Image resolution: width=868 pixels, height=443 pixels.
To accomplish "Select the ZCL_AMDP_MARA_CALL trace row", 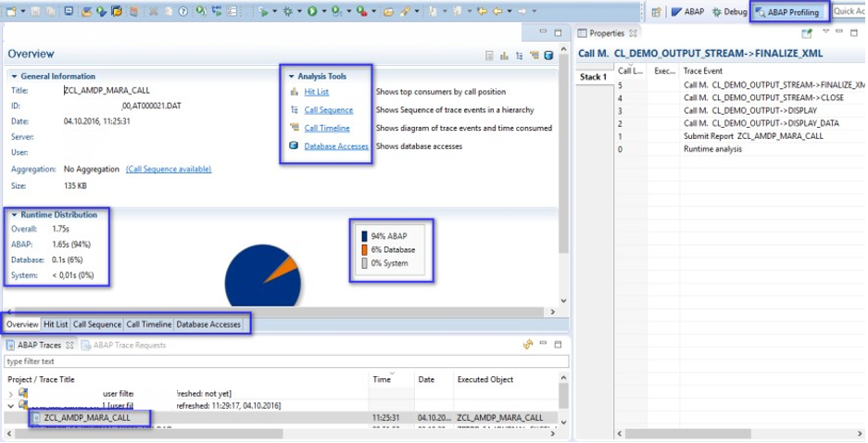I will 283,418.
